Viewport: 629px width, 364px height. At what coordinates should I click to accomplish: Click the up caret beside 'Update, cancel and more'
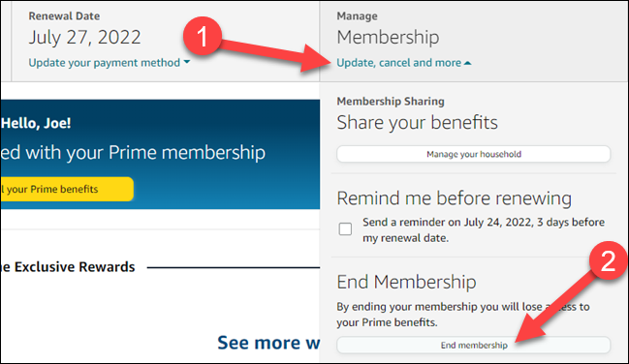pos(468,63)
